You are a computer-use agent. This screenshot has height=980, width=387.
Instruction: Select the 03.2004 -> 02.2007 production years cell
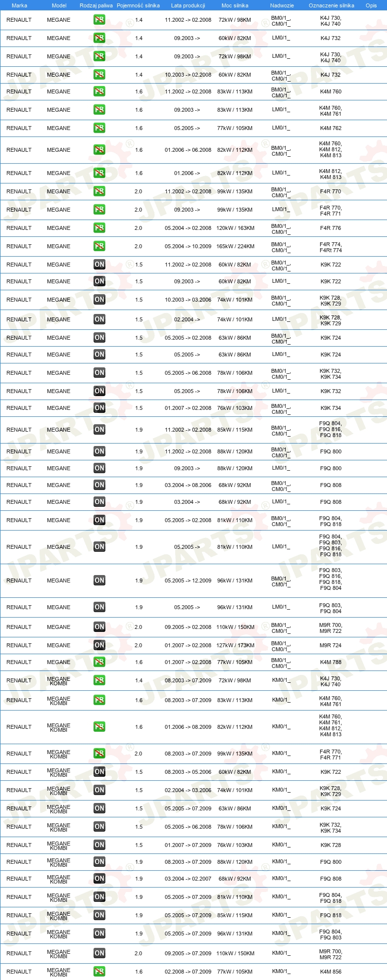coord(188,879)
